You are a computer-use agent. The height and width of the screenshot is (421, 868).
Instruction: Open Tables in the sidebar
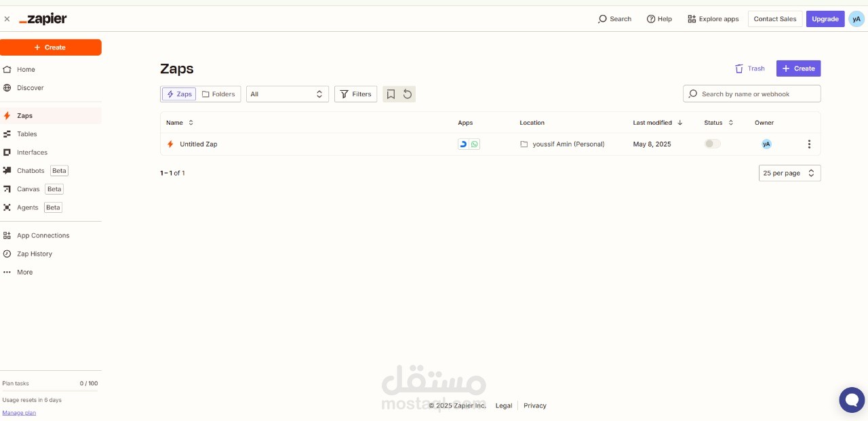(x=51, y=134)
